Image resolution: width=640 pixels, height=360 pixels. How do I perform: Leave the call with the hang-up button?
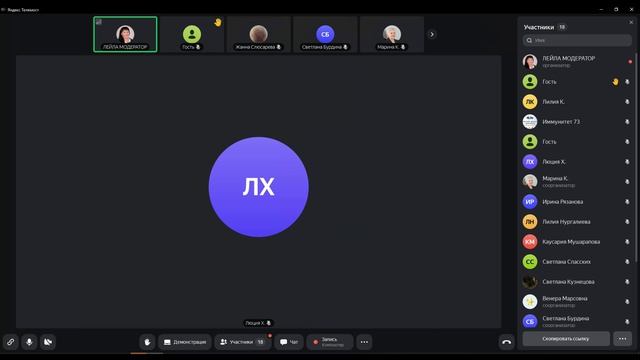tap(507, 342)
